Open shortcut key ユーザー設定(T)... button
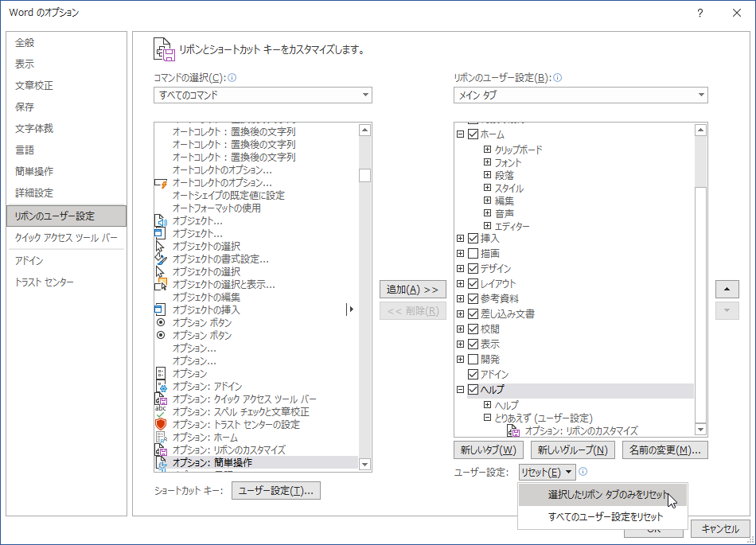The image size is (756, 545). (x=276, y=491)
